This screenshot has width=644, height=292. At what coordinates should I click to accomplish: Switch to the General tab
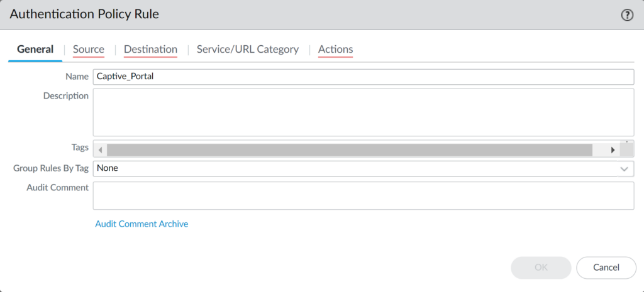[35, 49]
